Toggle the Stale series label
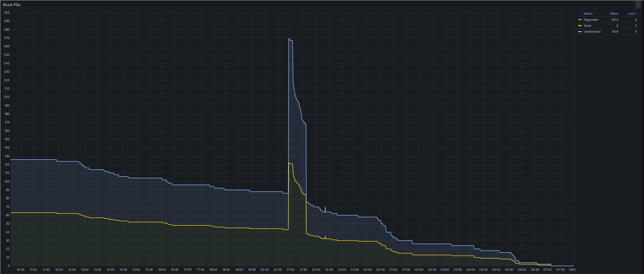The image size is (644, 274). pyautogui.click(x=587, y=26)
